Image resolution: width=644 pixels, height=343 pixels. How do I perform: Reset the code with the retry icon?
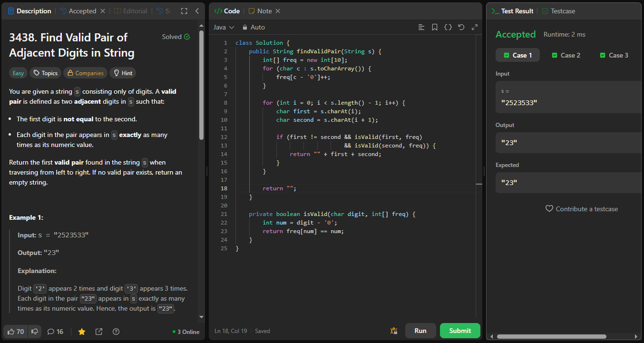462,27
